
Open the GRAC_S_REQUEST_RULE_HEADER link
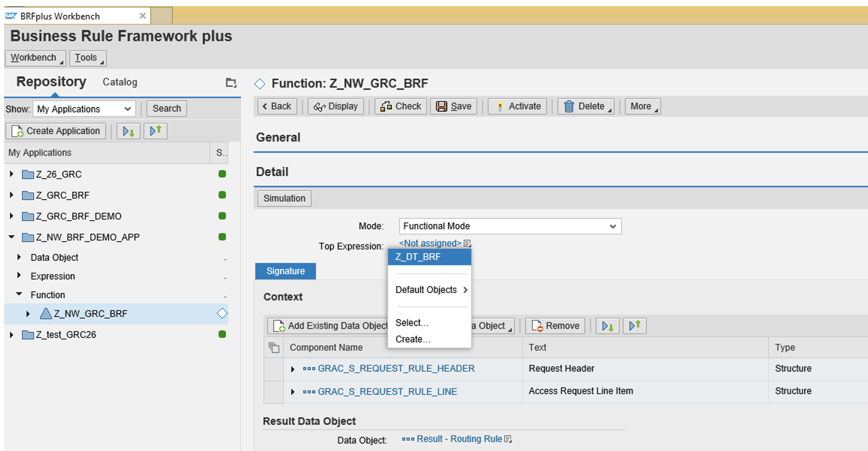396,369
